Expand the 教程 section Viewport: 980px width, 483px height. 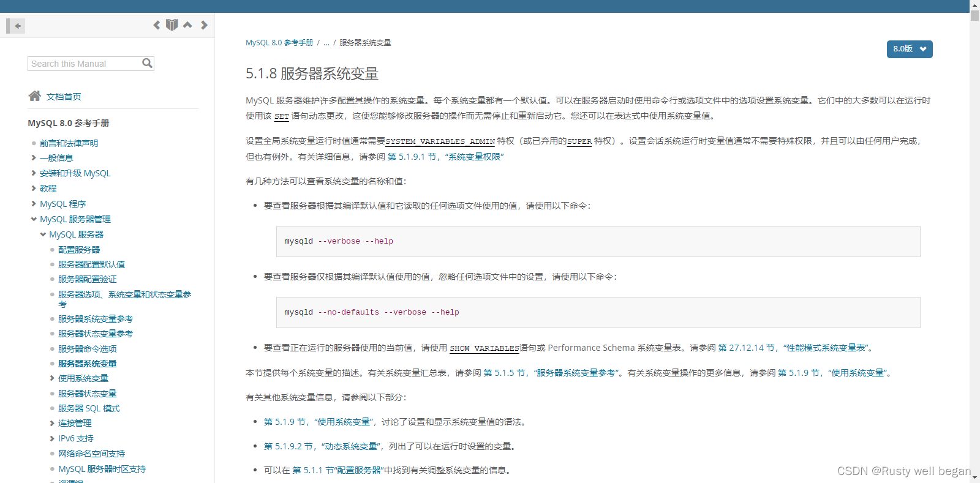[34, 189]
